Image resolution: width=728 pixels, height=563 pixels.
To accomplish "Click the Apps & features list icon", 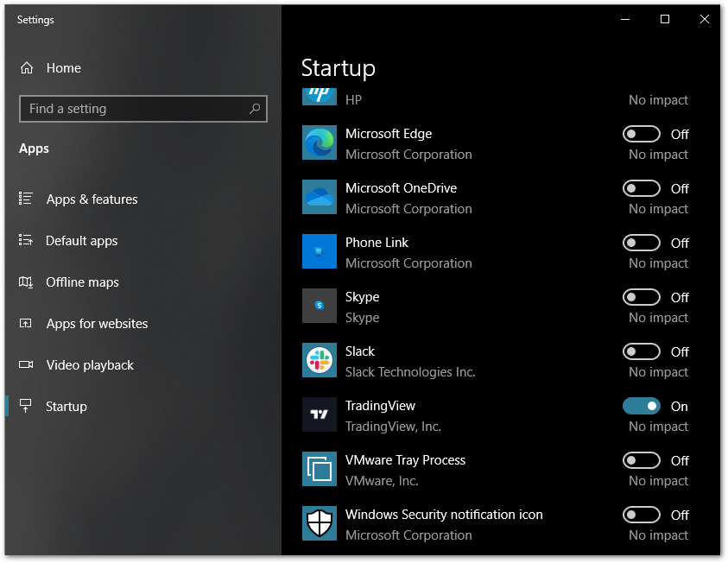I will (26, 199).
